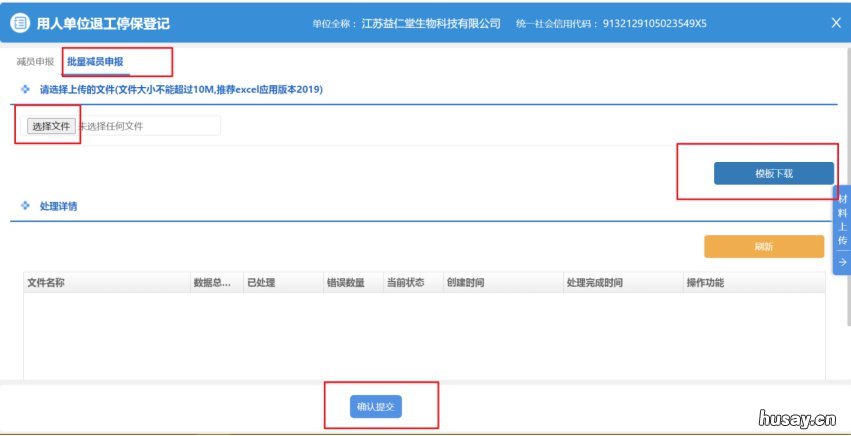Image resolution: width=851 pixels, height=436 pixels.
Task: Select the 创建时间 column header
Action: [x=503, y=283]
